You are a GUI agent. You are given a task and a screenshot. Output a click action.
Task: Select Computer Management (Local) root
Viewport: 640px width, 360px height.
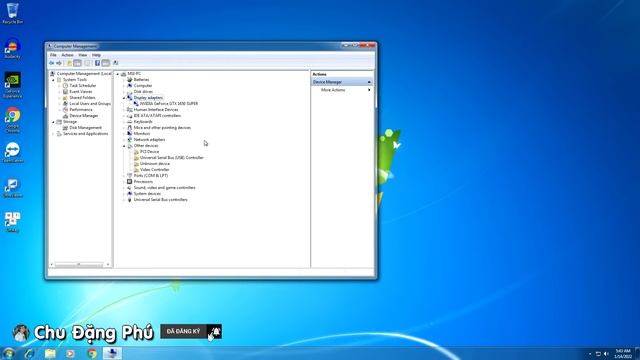[84, 74]
